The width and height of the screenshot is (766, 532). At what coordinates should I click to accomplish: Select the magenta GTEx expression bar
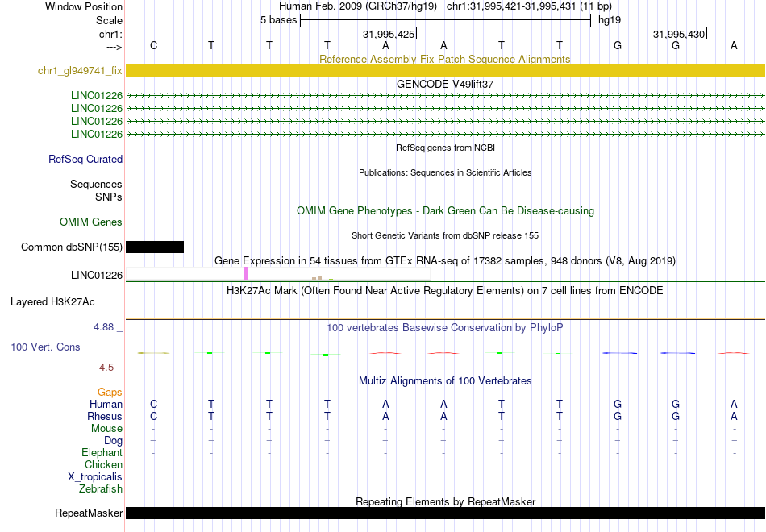click(x=246, y=273)
